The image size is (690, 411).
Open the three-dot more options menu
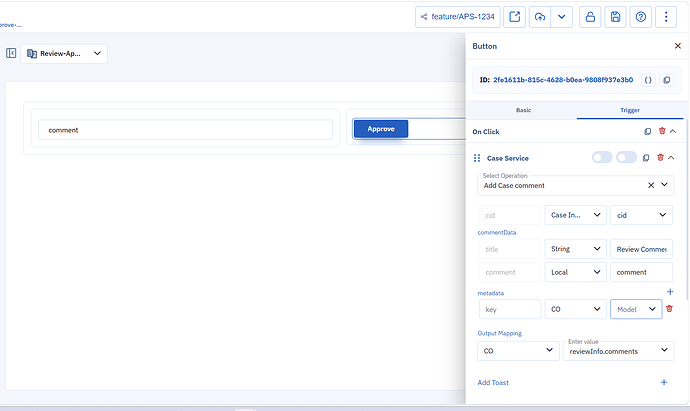[666, 17]
